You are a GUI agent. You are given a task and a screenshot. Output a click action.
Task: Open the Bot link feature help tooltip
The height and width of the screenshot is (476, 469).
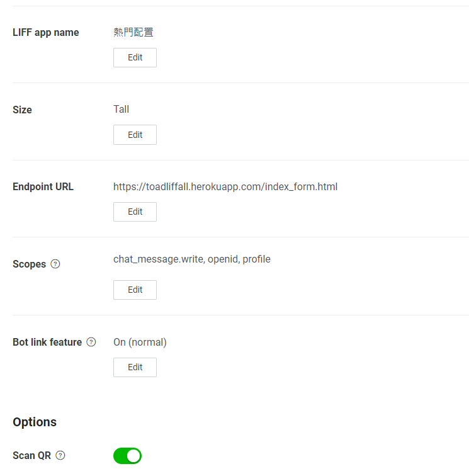91,342
